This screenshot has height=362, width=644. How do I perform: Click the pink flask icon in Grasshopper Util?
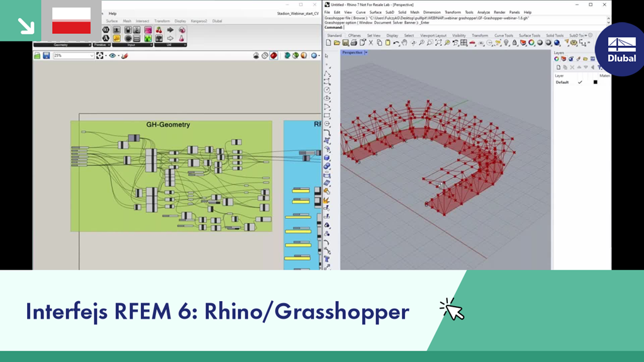(x=182, y=38)
